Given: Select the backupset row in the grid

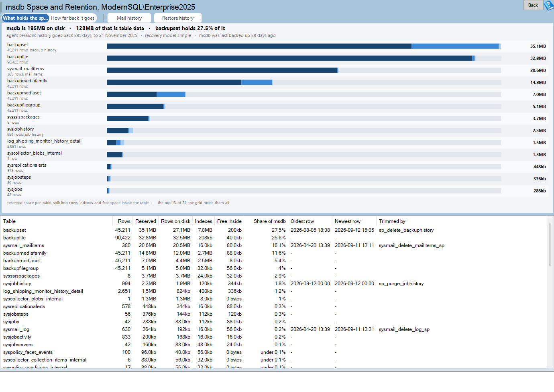Looking at the screenshot, I should 274,230.
